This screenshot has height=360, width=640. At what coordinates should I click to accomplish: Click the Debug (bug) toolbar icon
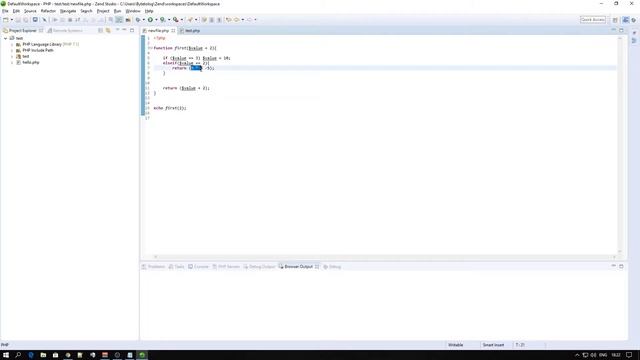[x=138, y=20]
